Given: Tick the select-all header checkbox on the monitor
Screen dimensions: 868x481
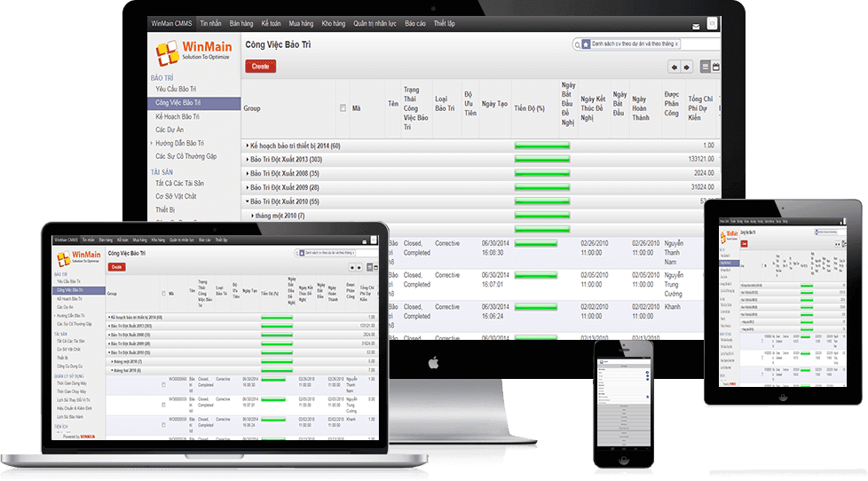Looking at the screenshot, I should click(343, 107).
